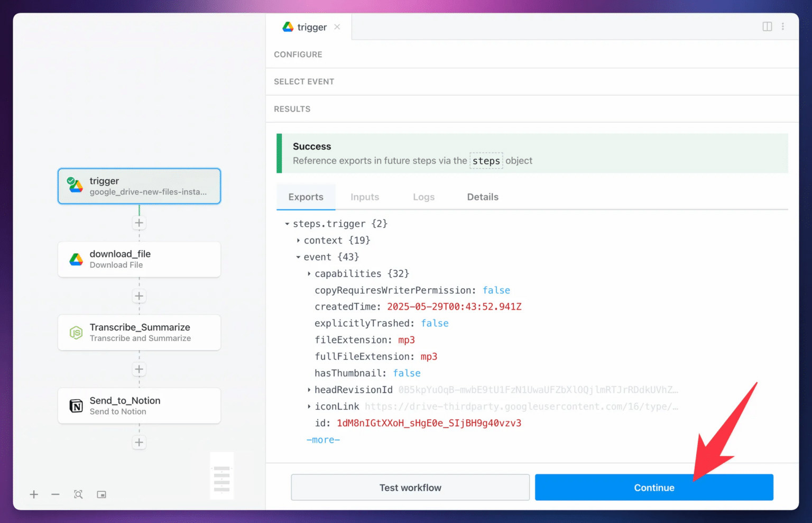This screenshot has height=523, width=812.
Task: Zoom out with the minus icon on canvas
Action: (55, 494)
